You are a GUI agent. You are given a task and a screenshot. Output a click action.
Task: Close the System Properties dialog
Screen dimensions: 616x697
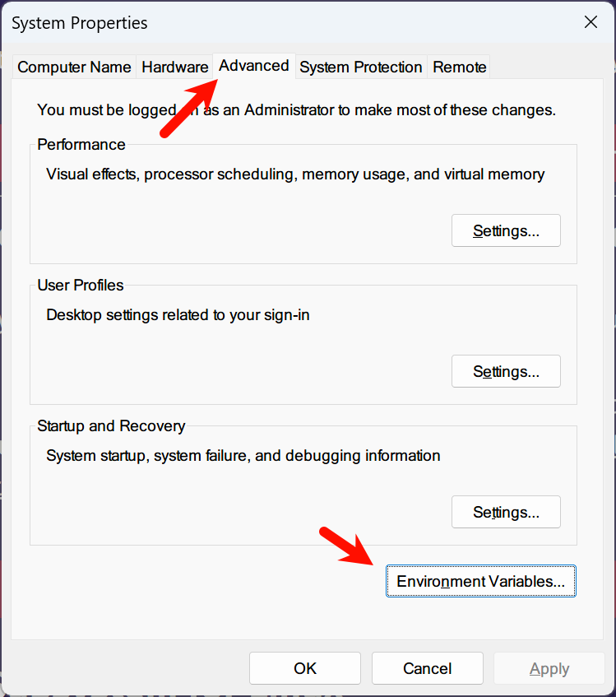(591, 22)
